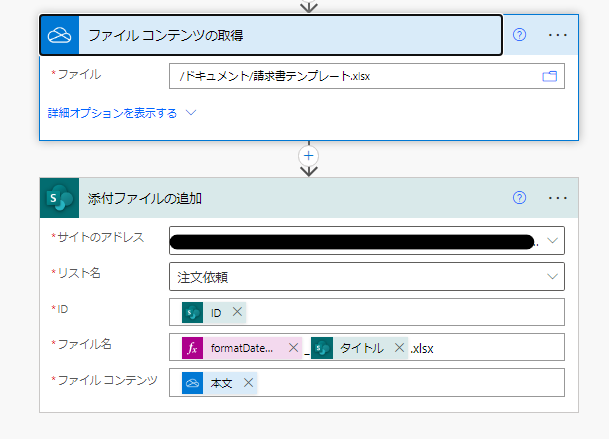Click the .xlsx text in ファイル名 field
The width and height of the screenshot is (609, 439).
click(422, 348)
